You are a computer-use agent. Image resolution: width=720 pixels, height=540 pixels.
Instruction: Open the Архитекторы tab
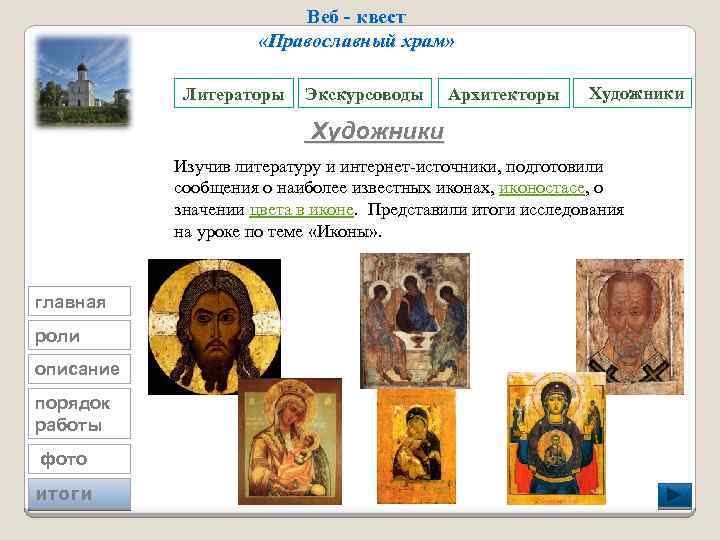504,93
